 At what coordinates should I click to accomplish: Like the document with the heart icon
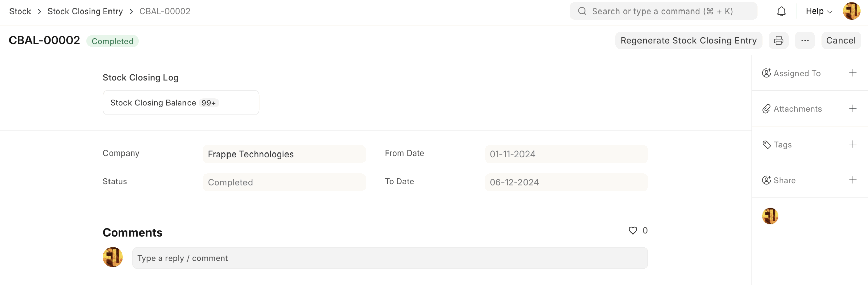point(633,230)
